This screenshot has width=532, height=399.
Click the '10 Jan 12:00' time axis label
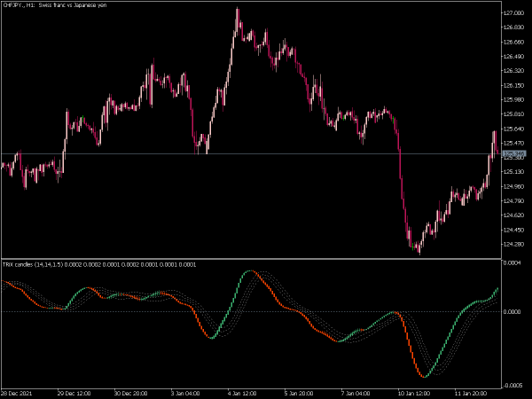click(x=414, y=394)
